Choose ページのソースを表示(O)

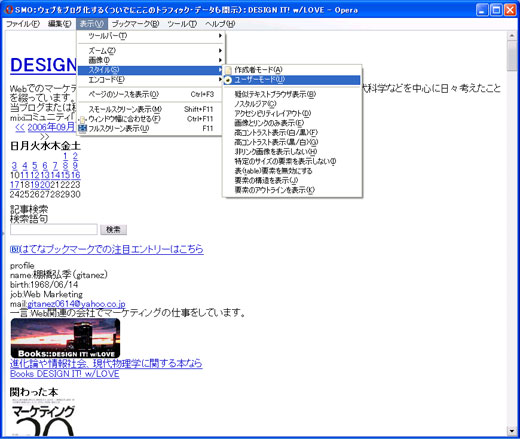point(151,94)
